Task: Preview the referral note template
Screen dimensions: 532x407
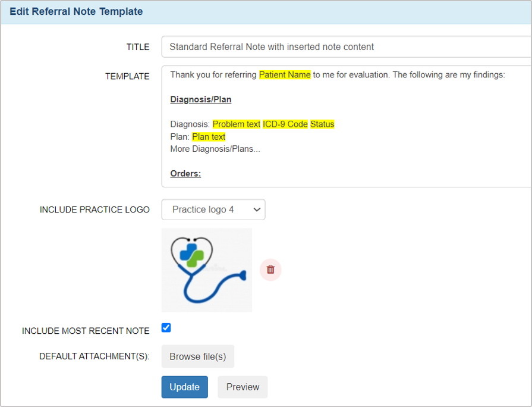Action: 243,387
